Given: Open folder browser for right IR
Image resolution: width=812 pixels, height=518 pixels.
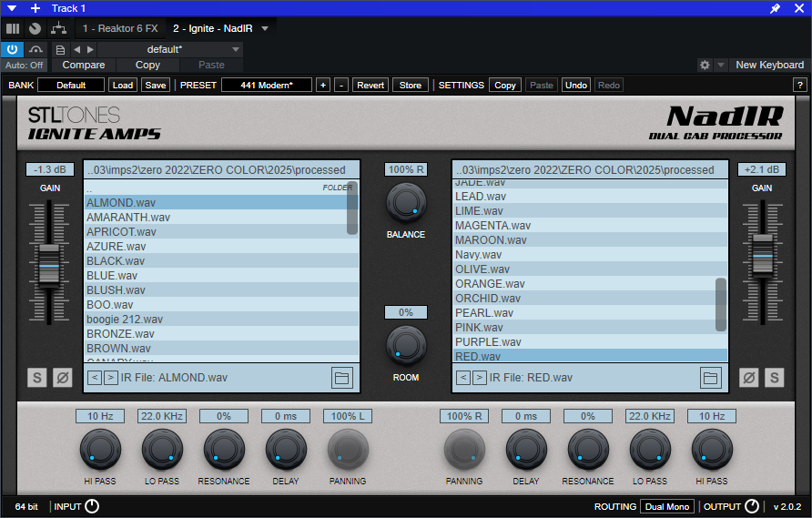Looking at the screenshot, I should click(710, 378).
